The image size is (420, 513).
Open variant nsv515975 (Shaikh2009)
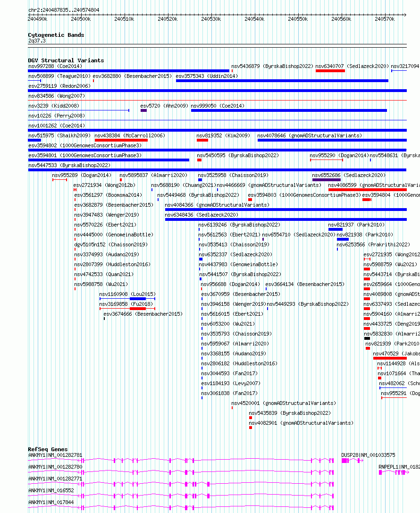pos(59,135)
